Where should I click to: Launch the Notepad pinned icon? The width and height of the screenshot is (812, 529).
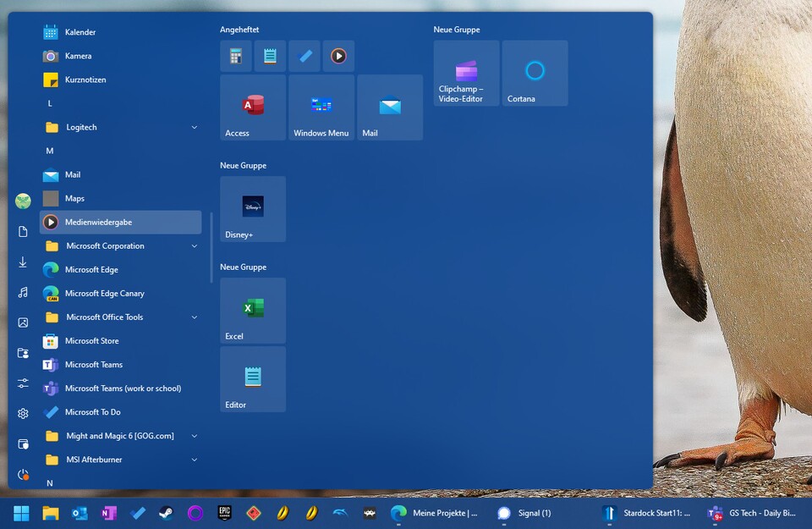point(270,56)
